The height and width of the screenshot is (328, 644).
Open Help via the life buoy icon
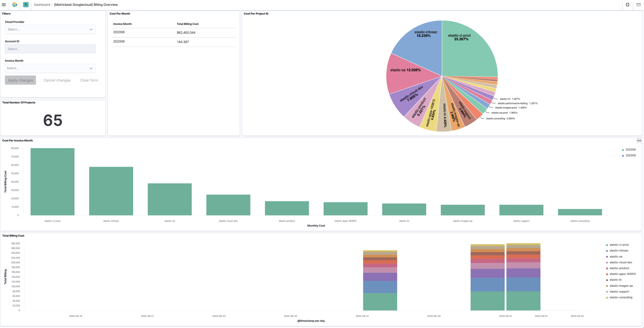click(x=627, y=5)
